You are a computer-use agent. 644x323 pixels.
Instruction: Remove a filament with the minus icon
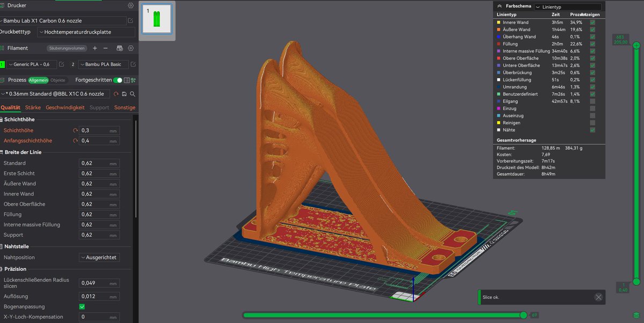pyautogui.click(x=106, y=48)
